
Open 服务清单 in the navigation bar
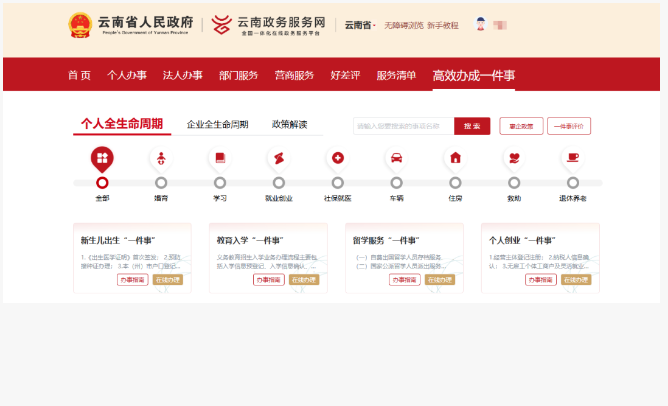[x=396, y=75]
